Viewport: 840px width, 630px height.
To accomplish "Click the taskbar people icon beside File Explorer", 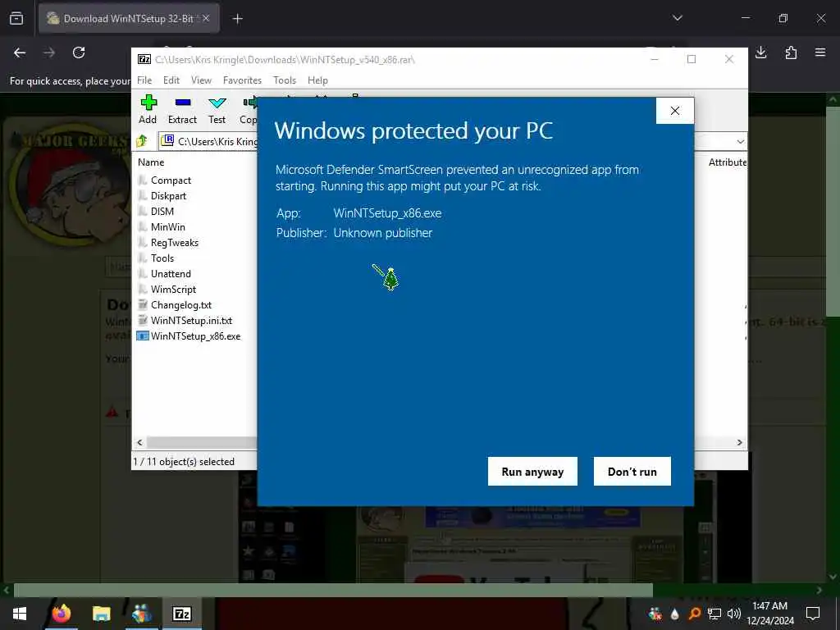I will click(142, 614).
